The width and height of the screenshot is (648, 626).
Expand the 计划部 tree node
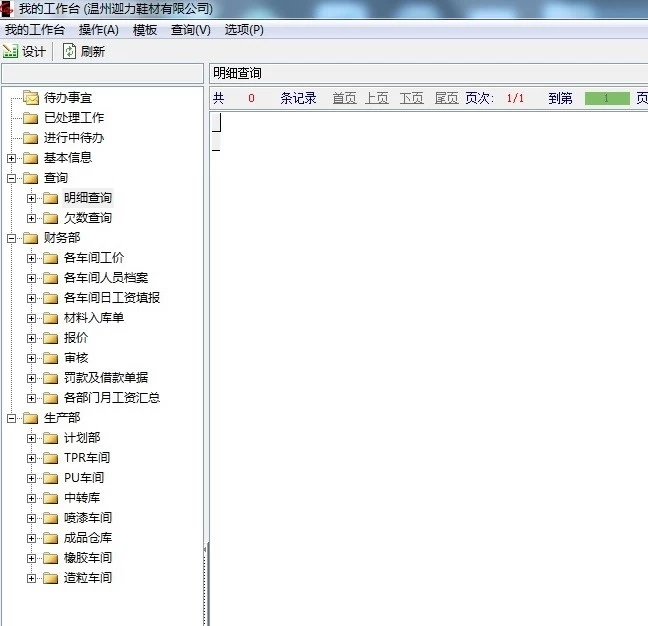point(31,438)
